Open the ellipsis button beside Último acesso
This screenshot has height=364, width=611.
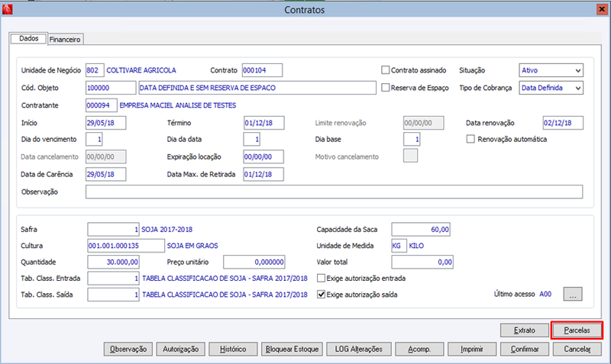[x=572, y=295]
